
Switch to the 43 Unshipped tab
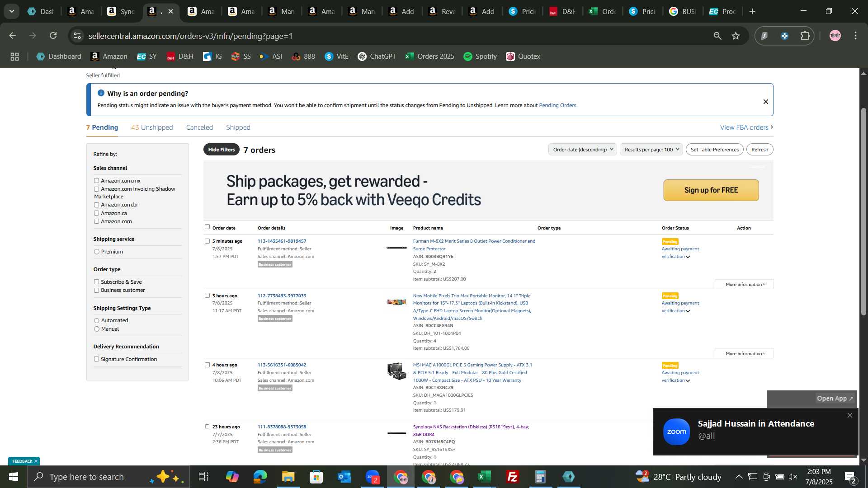(x=152, y=127)
